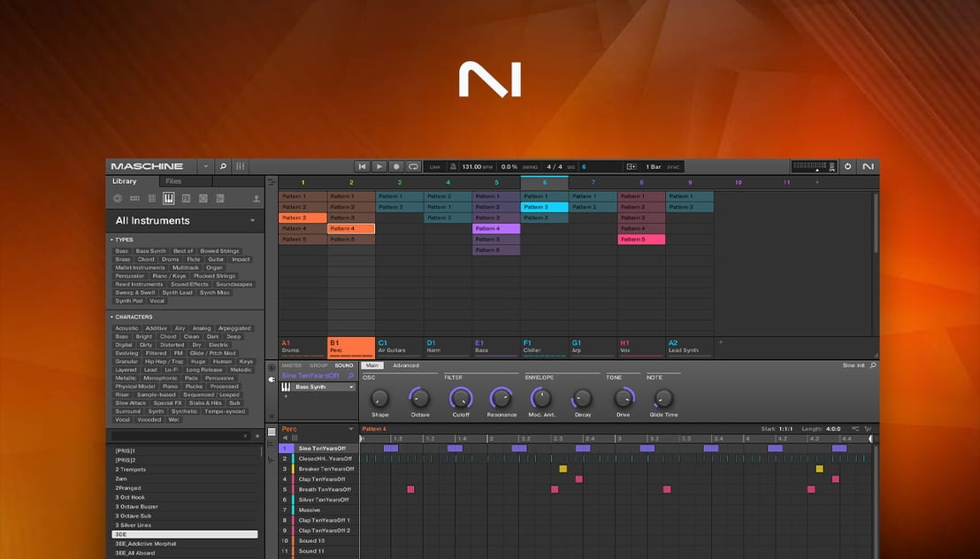Add a new group after A2
980x559 pixels.
click(x=720, y=342)
